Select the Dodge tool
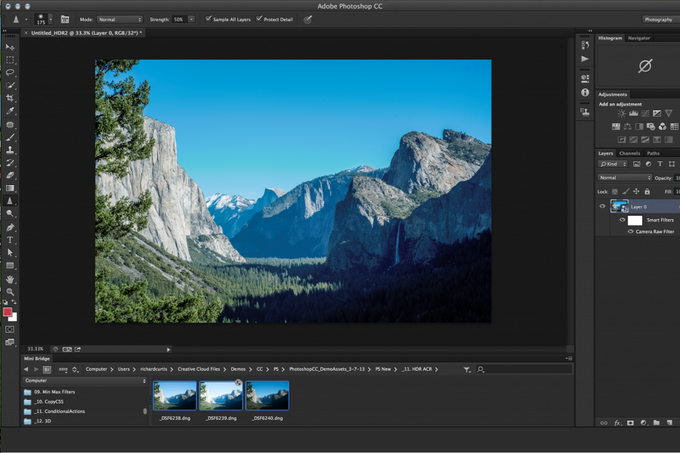 (10, 213)
